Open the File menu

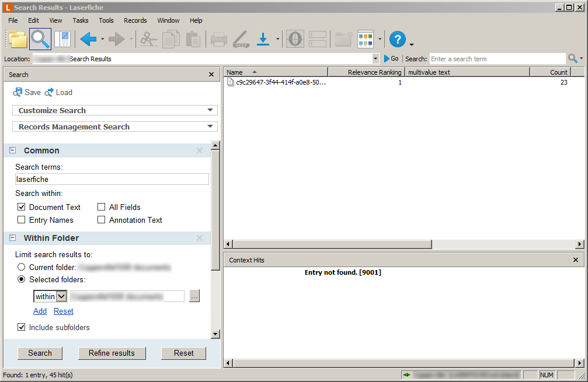pos(13,20)
